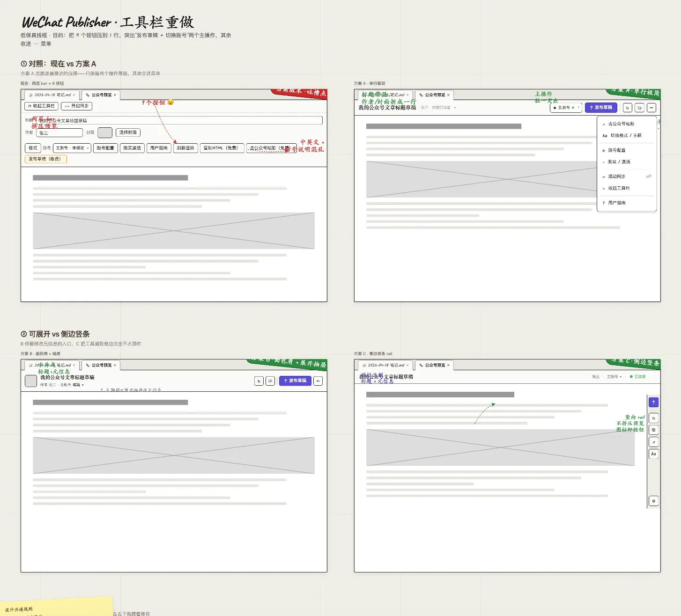Click the three-dot more button in 方案 B
This screenshot has height=616, width=681.
tap(318, 381)
